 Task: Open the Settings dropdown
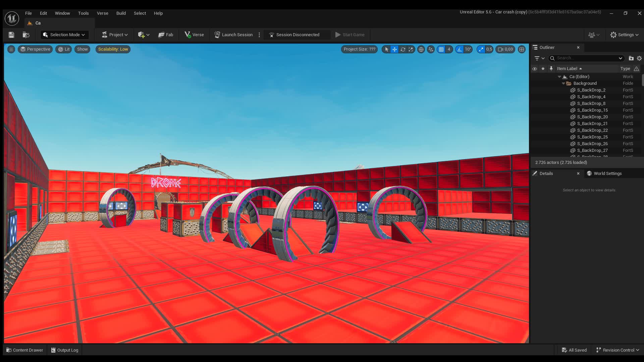tap(624, 35)
